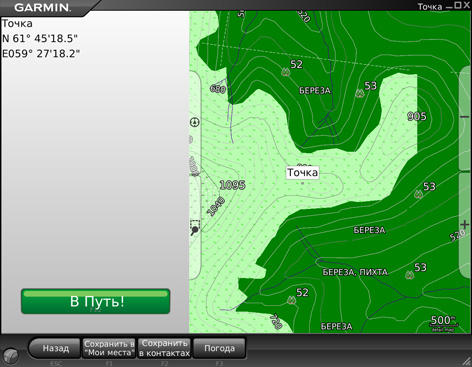
Task: Zoom out with the minus map control
Action: click(465, 117)
